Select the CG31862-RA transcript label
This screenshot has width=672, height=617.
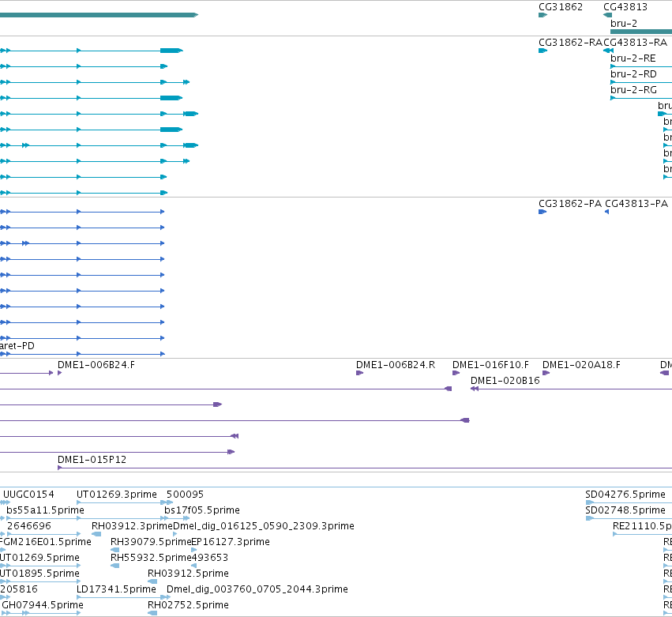click(x=570, y=43)
